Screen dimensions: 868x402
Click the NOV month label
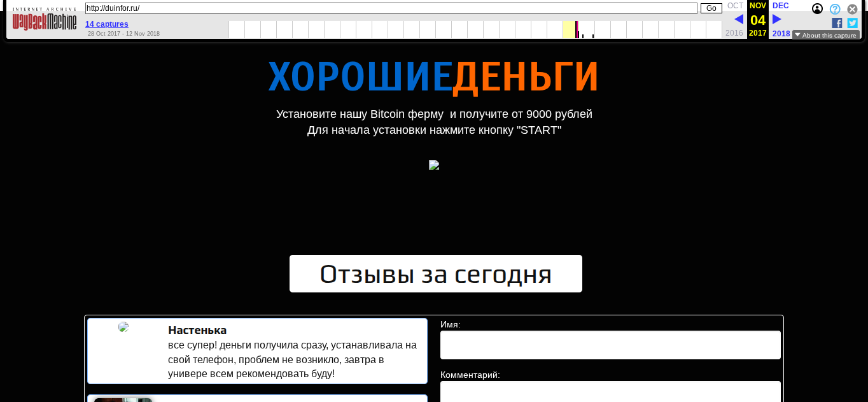pyautogui.click(x=758, y=6)
